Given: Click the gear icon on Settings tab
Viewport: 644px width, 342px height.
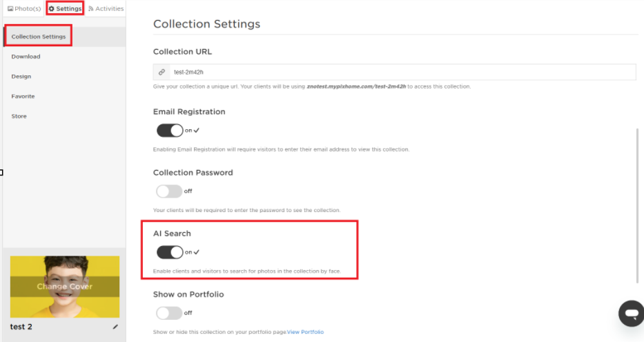Looking at the screenshot, I should [51, 8].
